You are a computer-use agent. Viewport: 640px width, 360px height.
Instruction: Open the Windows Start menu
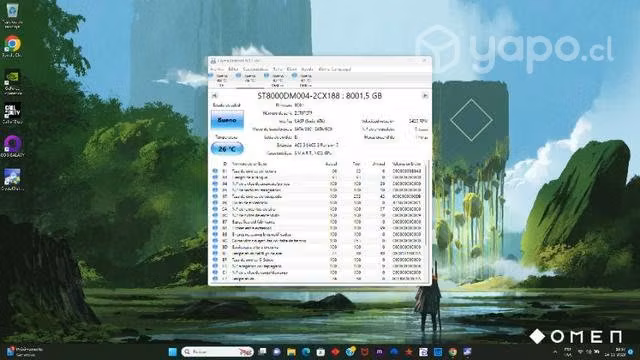[173, 352]
